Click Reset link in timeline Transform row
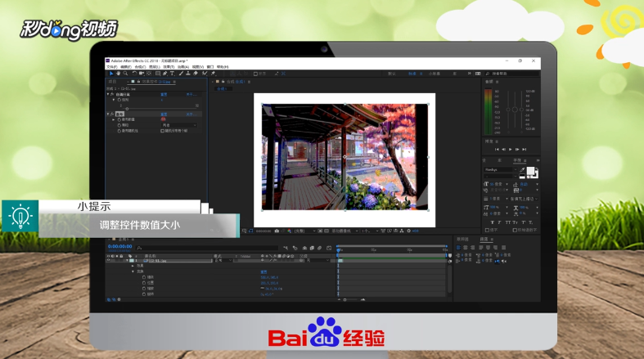Image resolution: width=644 pixels, height=359 pixels. point(263,271)
